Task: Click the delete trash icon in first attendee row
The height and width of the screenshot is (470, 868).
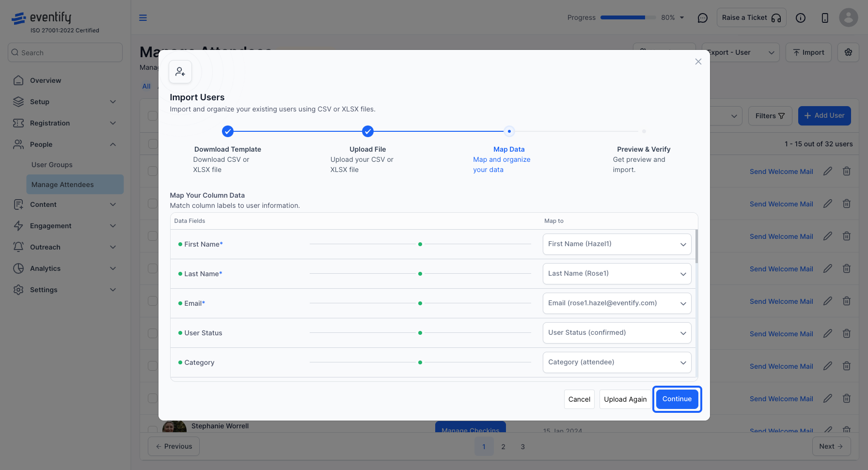Action: pyautogui.click(x=847, y=171)
